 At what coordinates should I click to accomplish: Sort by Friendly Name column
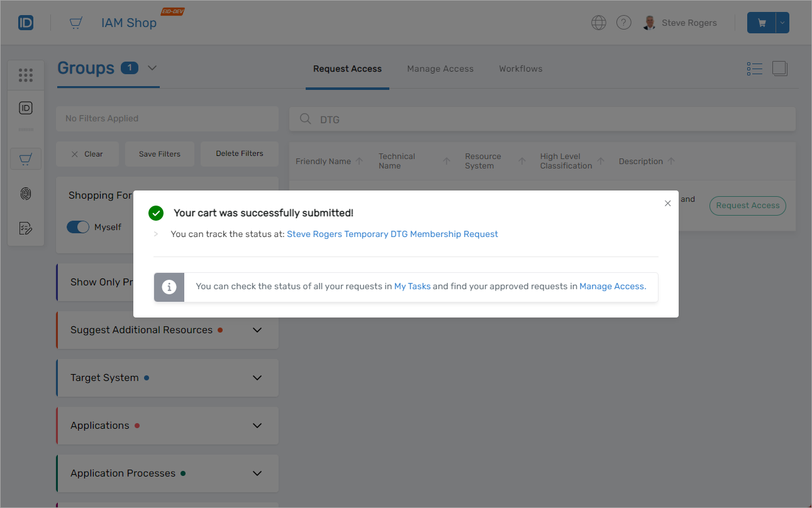(323, 162)
